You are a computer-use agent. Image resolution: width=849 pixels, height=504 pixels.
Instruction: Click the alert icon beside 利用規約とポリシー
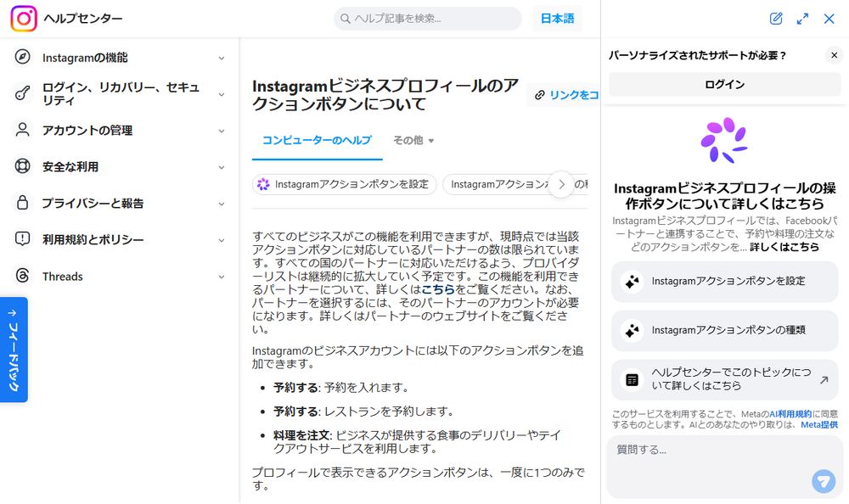[22, 238]
